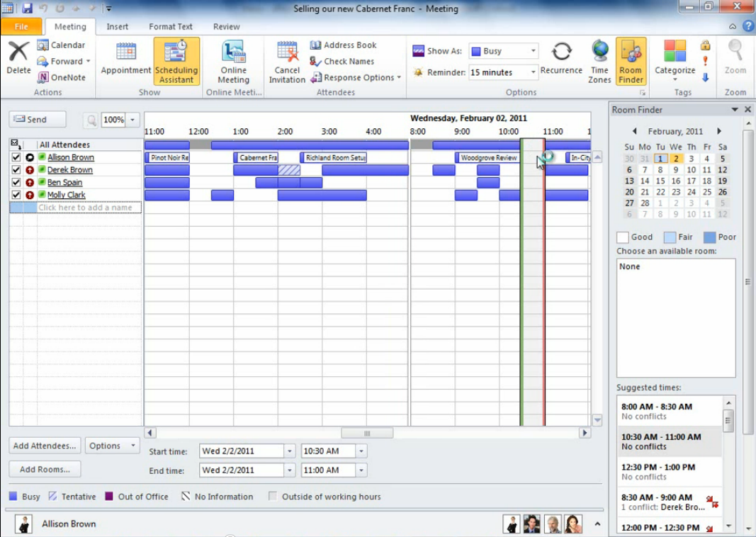Close the Room Finder pane

pyautogui.click(x=747, y=109)
